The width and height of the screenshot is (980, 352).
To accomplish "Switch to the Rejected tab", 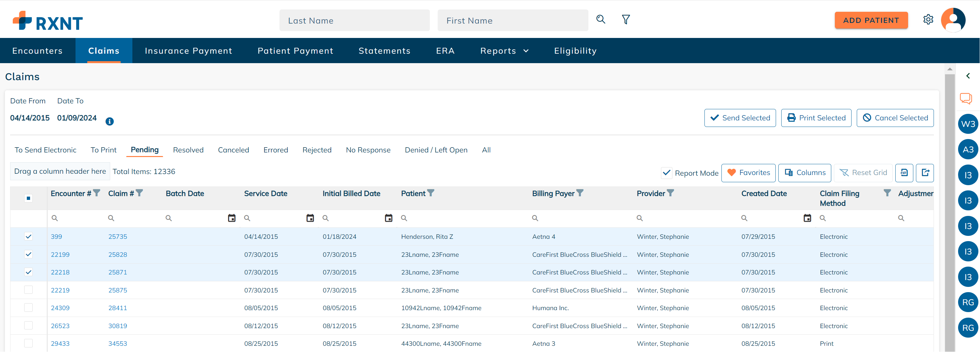I will click(316, 150).
